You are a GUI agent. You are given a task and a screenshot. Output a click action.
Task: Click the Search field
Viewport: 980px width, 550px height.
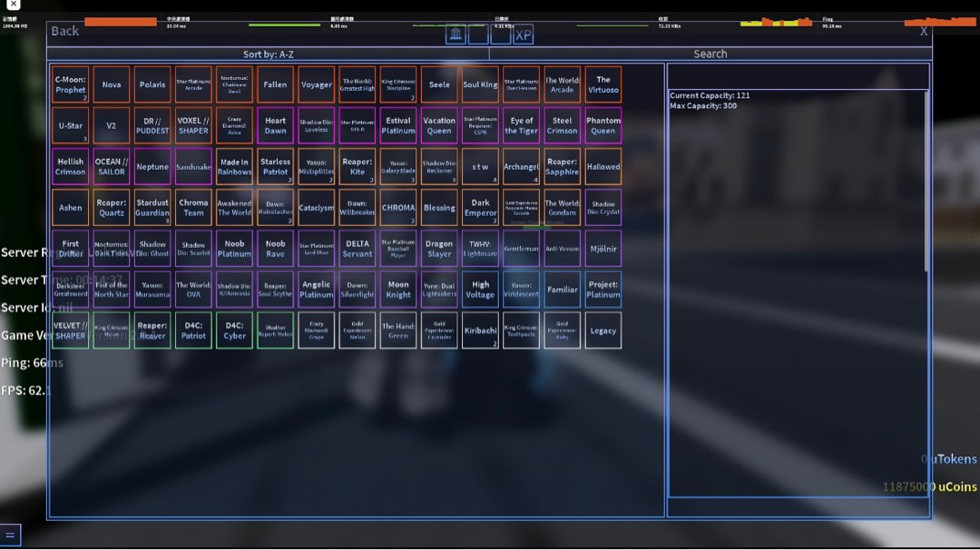(710, 54)
